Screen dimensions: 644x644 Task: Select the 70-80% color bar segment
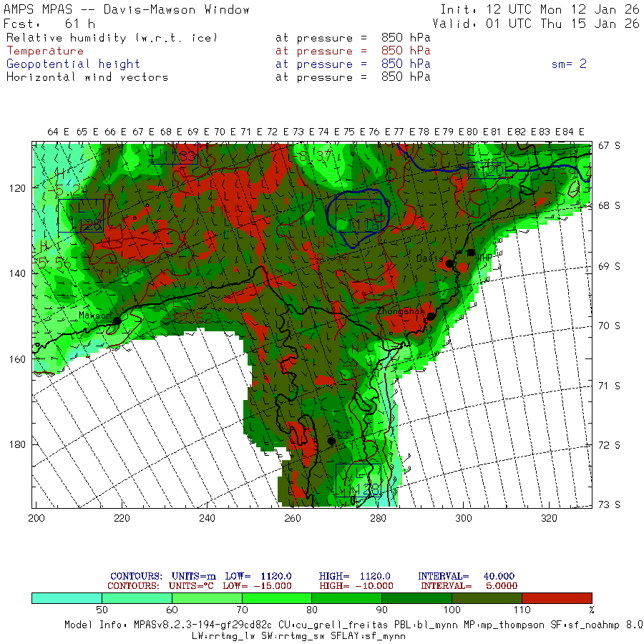tap(277, 598)
